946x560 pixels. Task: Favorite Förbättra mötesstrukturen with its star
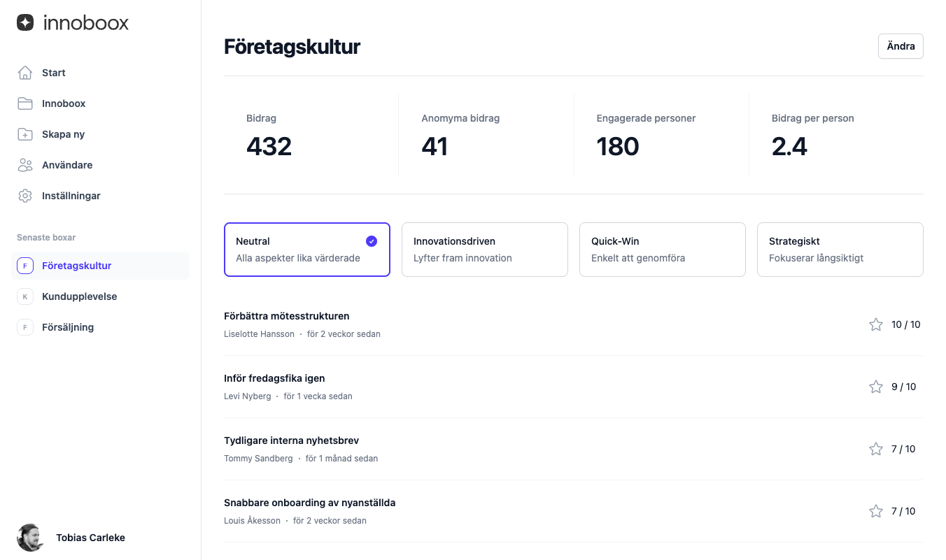(x=875, y=324)
